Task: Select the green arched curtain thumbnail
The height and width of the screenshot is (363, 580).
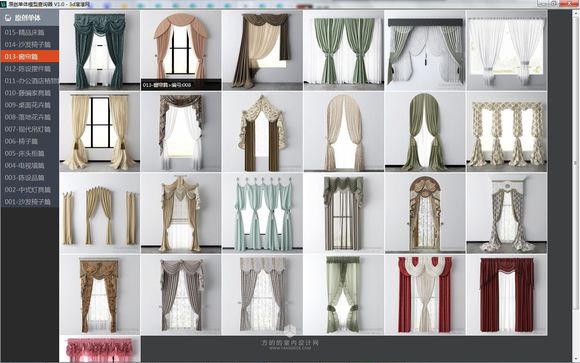Action: tap(425, 132)
